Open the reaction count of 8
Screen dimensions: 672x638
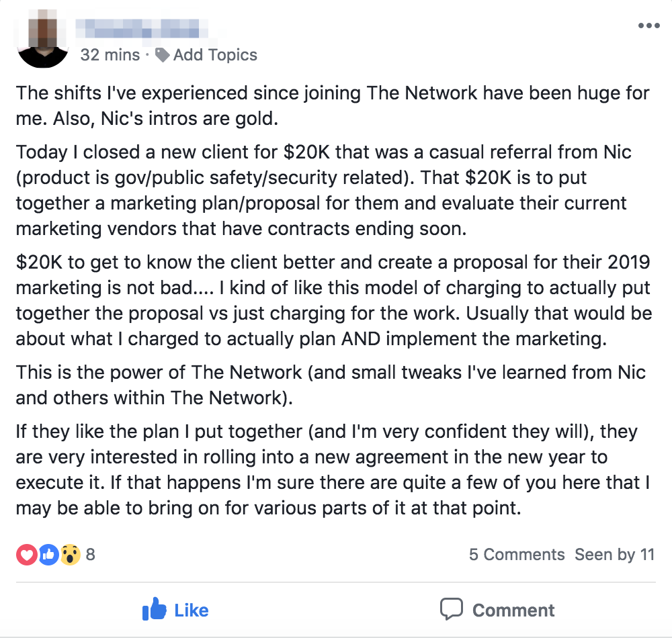pyautogui.click(x=91, y=555)
